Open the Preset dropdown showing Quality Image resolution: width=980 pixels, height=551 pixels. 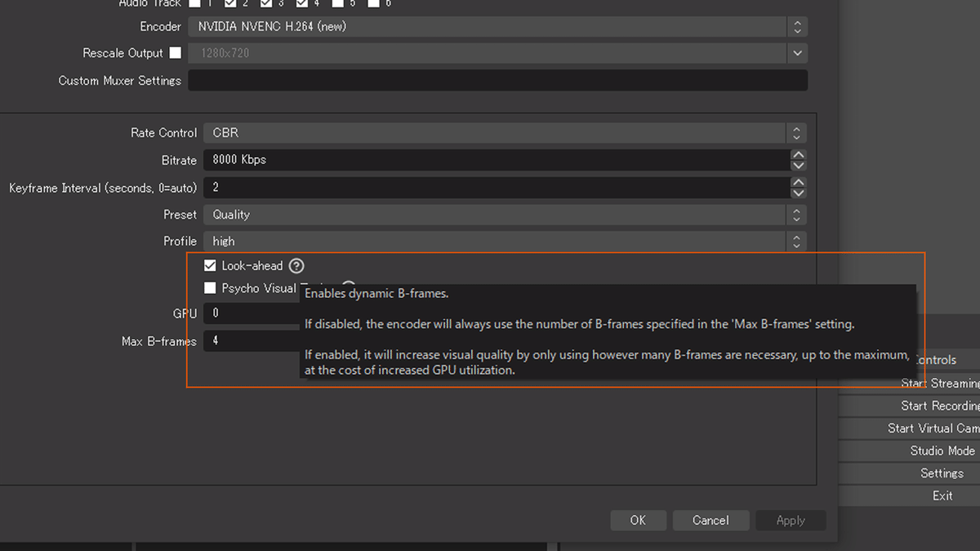[x=505, y=215]
